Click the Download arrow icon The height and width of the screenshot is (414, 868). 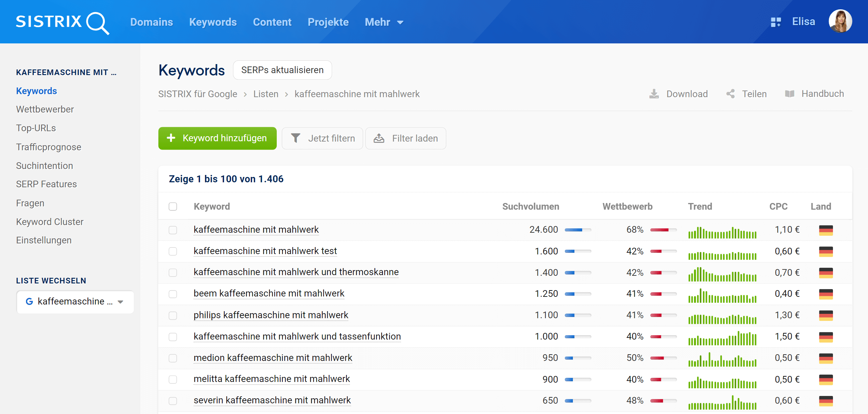pyautogui.click(x=654, y=94)
